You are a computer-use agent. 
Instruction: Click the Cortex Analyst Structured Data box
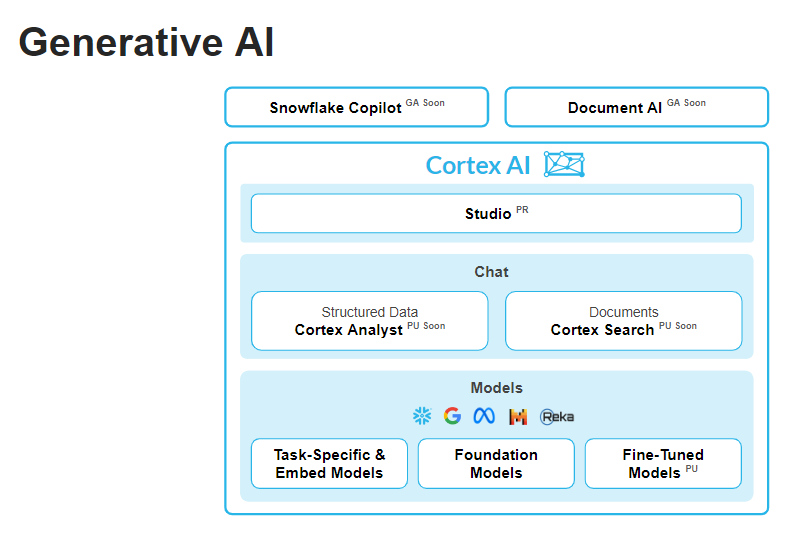(x=370, y=321)
